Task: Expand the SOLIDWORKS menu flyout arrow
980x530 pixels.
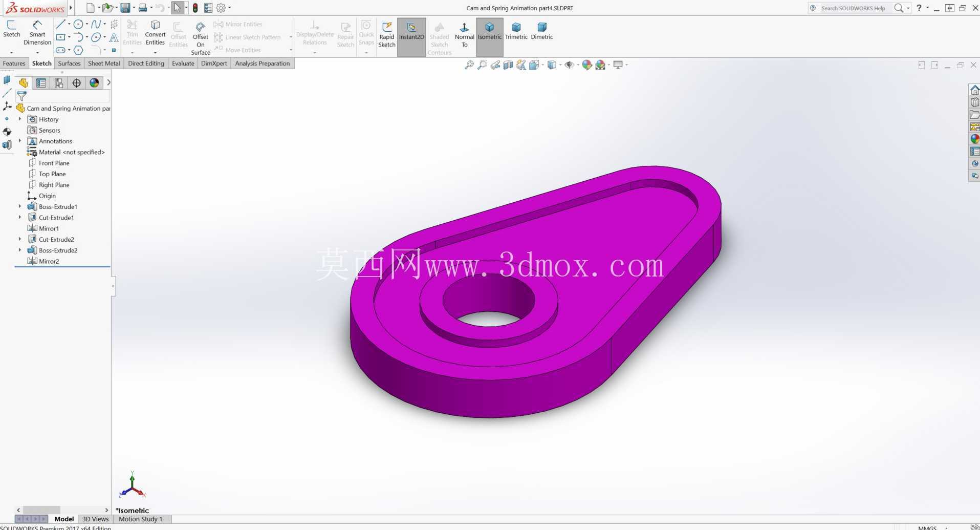Action: (71, 8)
